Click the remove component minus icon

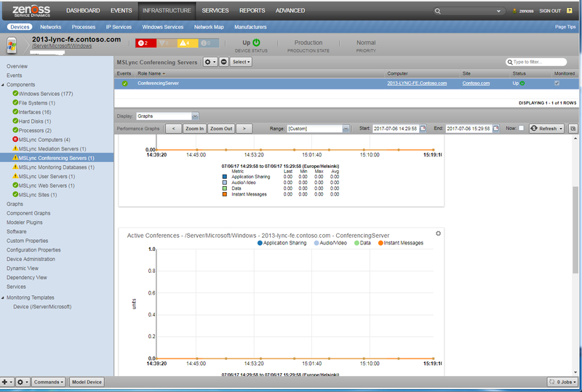pyautogui.click(x=224, y=62)
